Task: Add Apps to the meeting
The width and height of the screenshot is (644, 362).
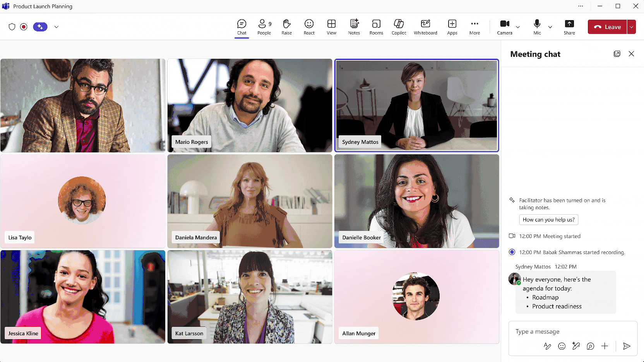Action: (452, 27)
